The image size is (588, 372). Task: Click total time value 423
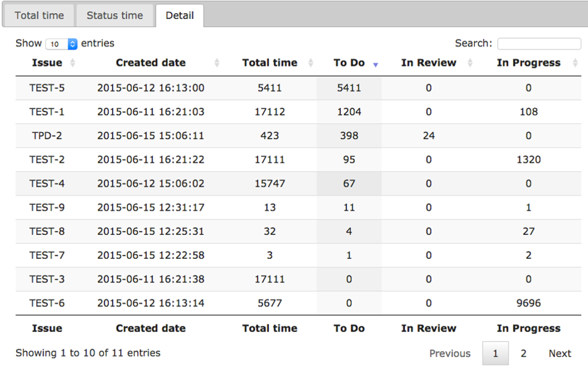click(x=270, y=135)
